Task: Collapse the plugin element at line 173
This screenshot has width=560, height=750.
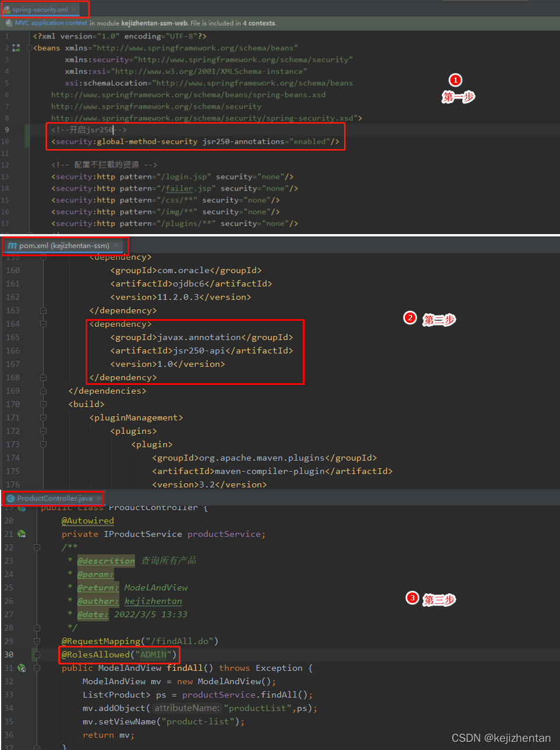Action: click(x=43, y=444)
